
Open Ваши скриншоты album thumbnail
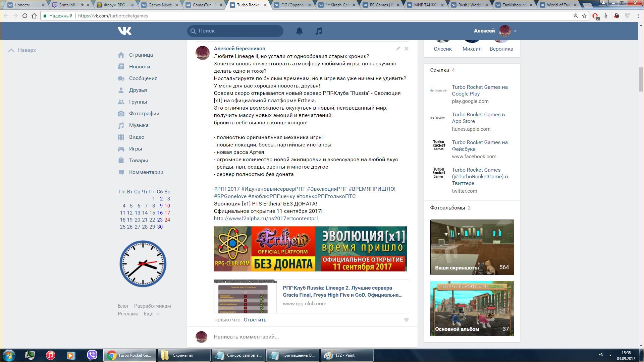pos(472,247)
